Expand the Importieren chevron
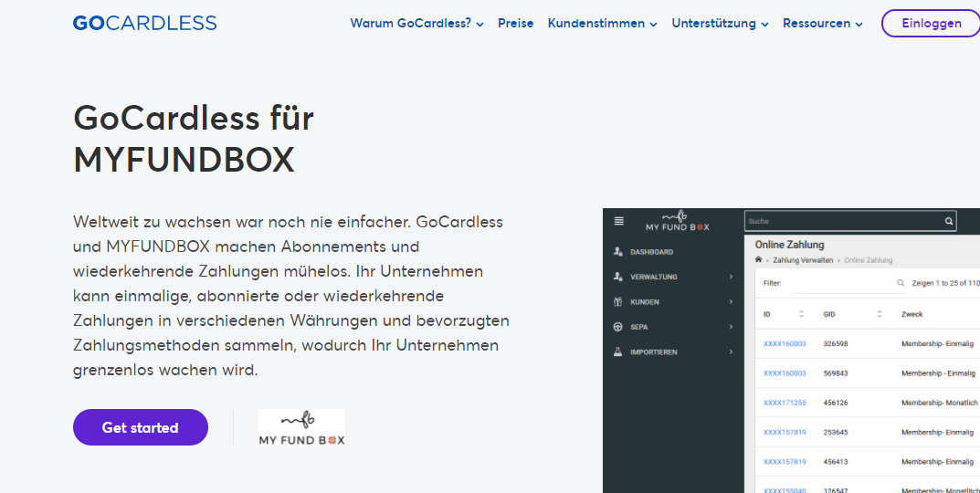The width and height of the screenshot is (980, 493). click(x=732, y=351)
